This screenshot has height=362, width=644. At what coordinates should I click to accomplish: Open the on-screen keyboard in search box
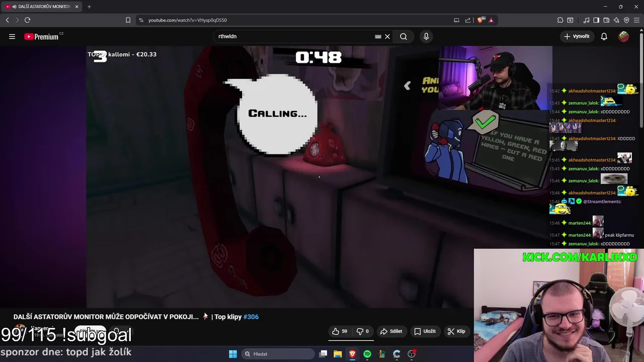click(x=378, y=36)
